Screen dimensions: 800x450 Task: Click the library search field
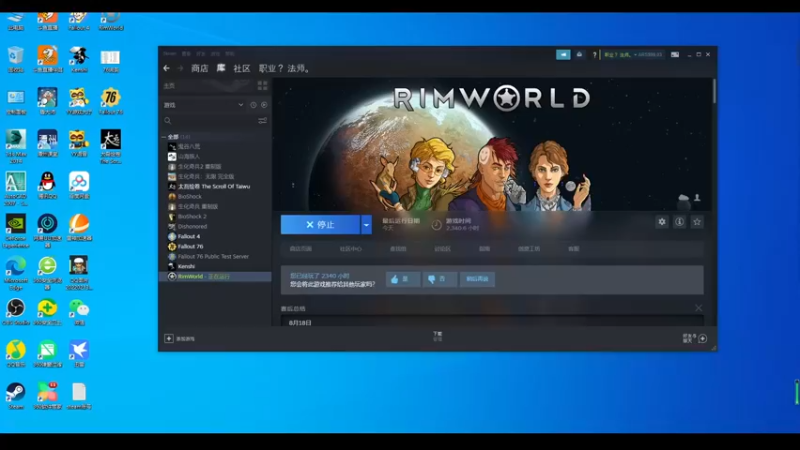click(209, 121)
